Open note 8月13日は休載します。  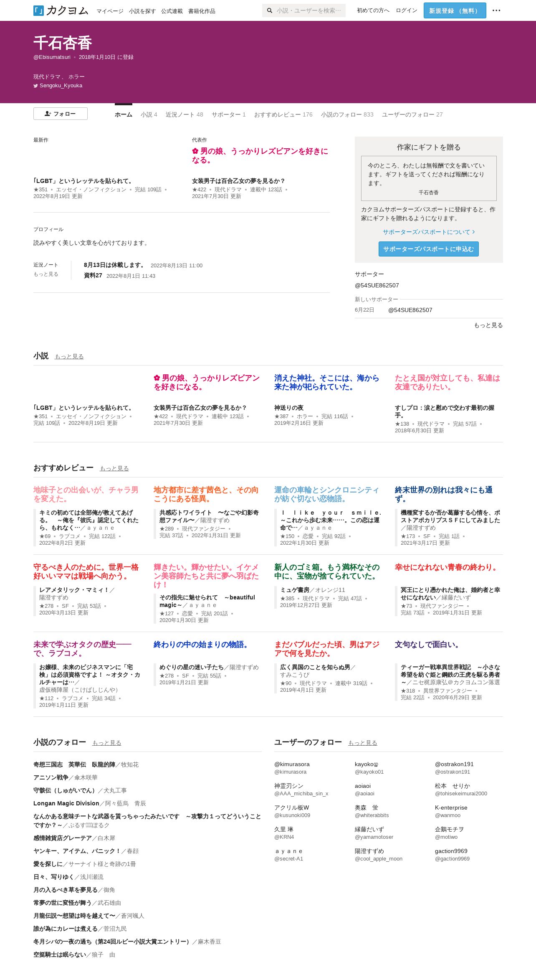tap(114, 265)
